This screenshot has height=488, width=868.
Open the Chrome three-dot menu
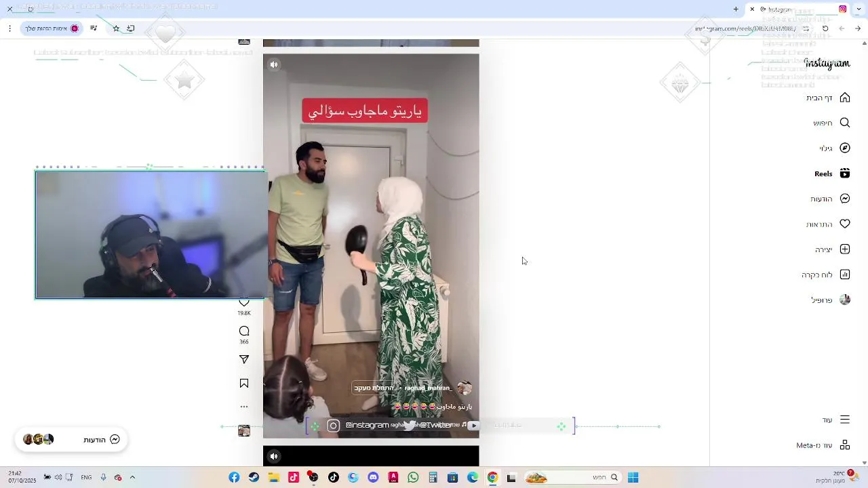pos(9,28)
